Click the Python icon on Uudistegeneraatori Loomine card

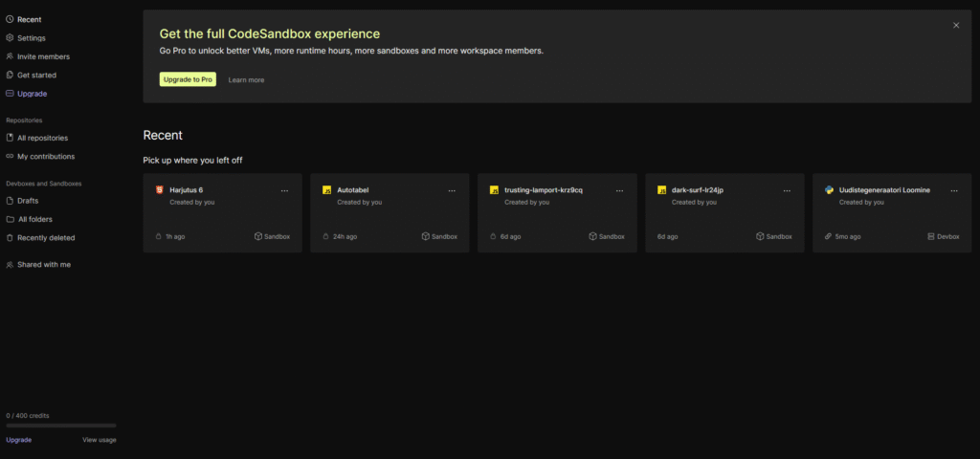tap(829, 190)
